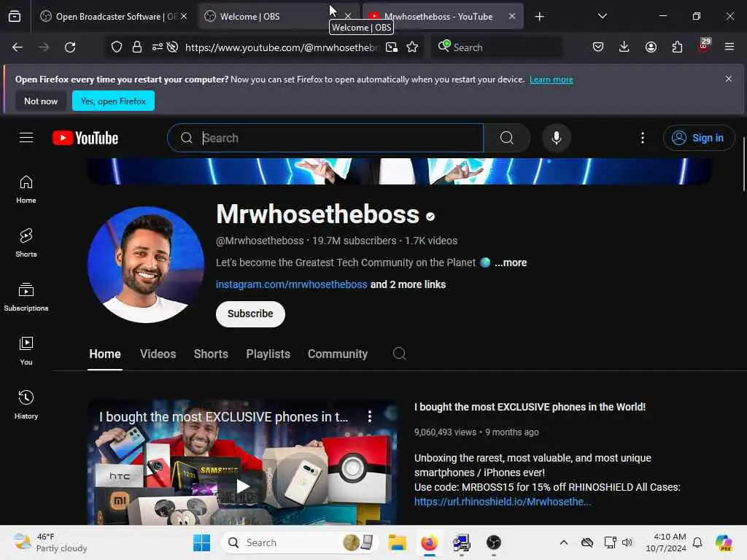The width and height of the screenshot is (747, 560).
Task: Open a new browser tab
Action: pyautogui.click(x=539, y=17)
